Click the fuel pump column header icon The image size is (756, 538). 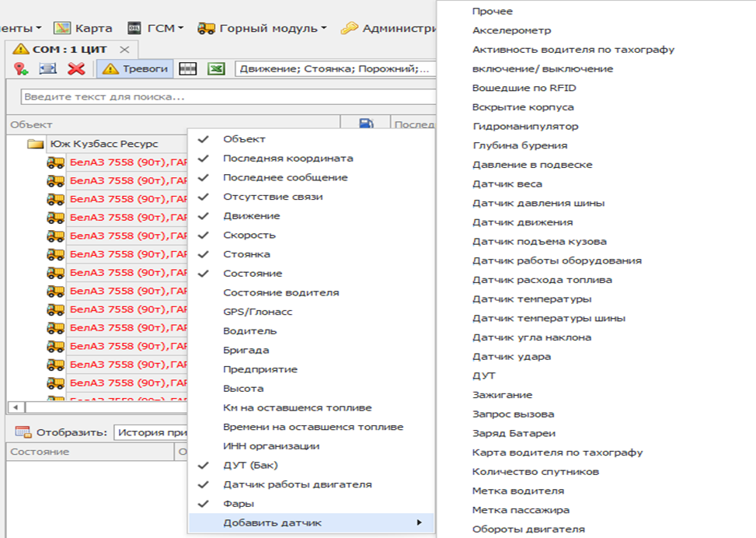click(x=366, y=124)
